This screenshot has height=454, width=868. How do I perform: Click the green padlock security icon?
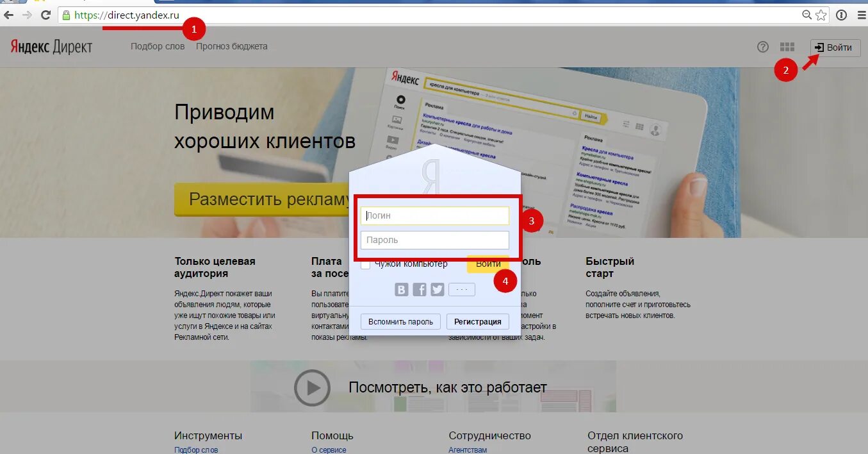point(66,15)
